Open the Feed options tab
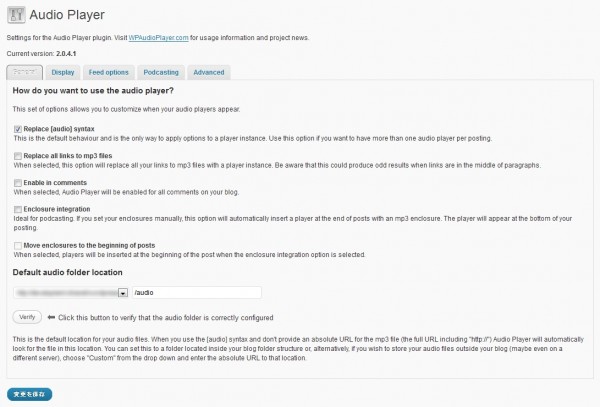Viewport: 600px width, 407px height. pyautogui.click(x=110, y=72)
